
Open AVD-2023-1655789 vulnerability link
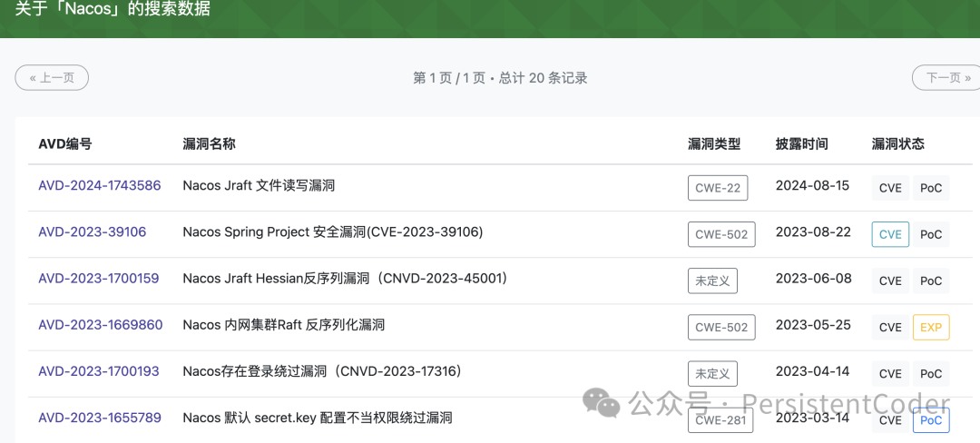point(100,418)
